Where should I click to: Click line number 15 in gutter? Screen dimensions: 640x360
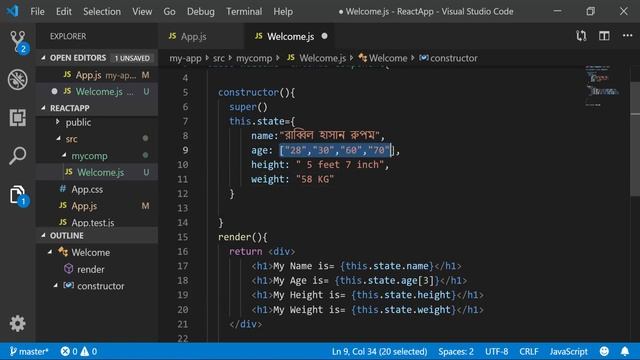183,237
